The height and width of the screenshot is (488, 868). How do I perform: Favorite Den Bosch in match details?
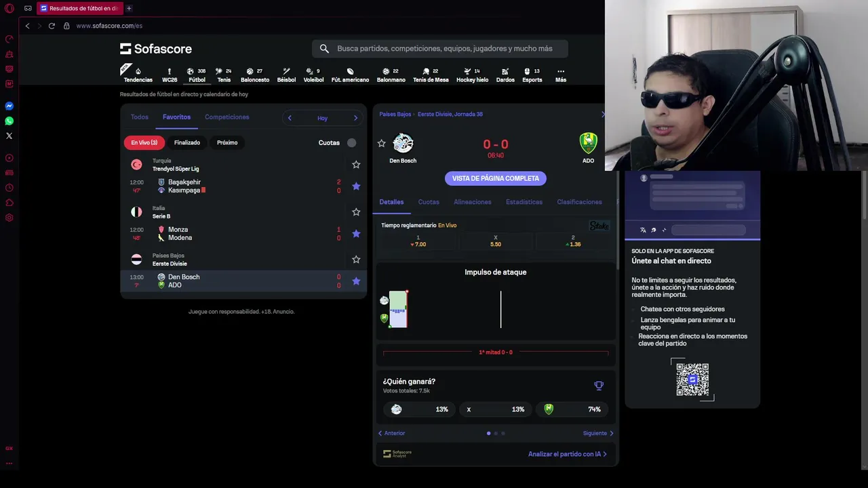click(381, 144)
